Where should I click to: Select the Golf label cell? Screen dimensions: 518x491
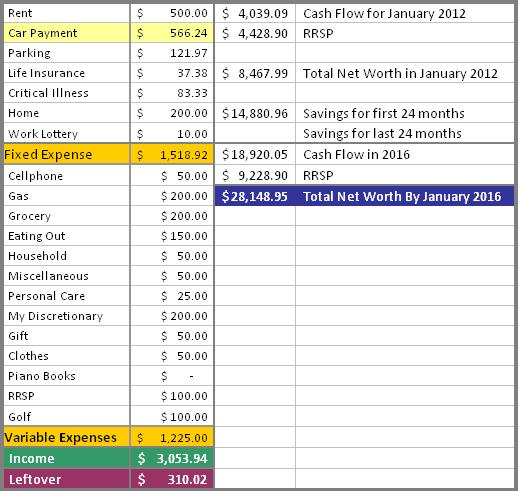(67, 416)
